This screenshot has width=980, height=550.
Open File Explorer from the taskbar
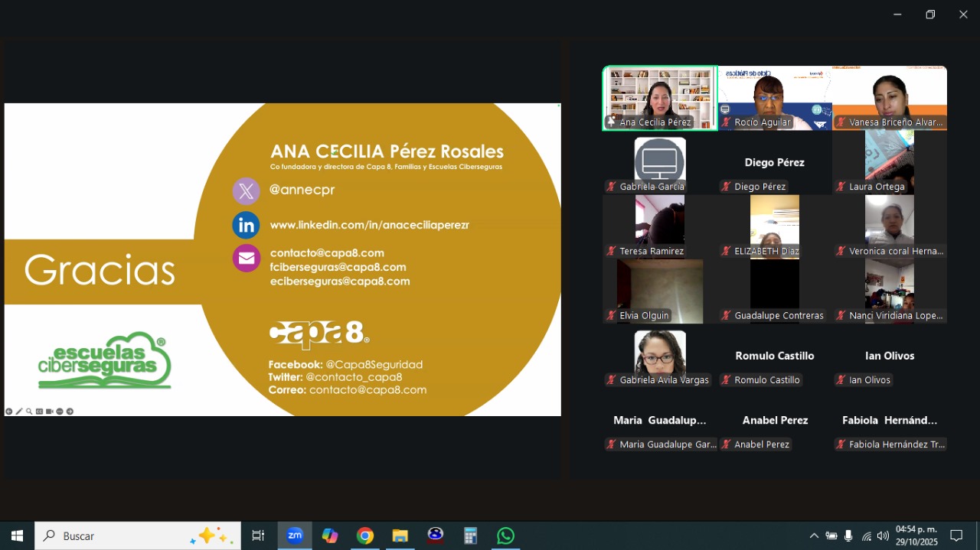tap(400, 535)
